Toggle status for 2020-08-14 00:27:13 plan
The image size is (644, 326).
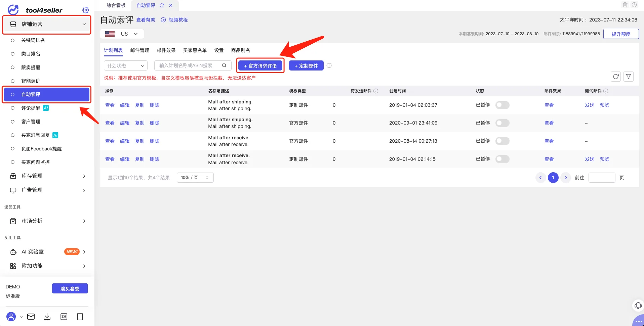click(502, 141)
